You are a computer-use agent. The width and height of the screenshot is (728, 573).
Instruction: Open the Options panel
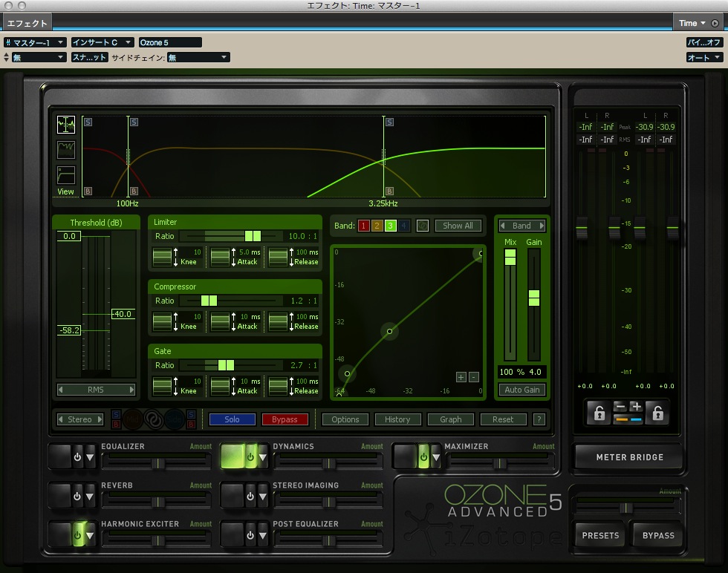[345, 419]
